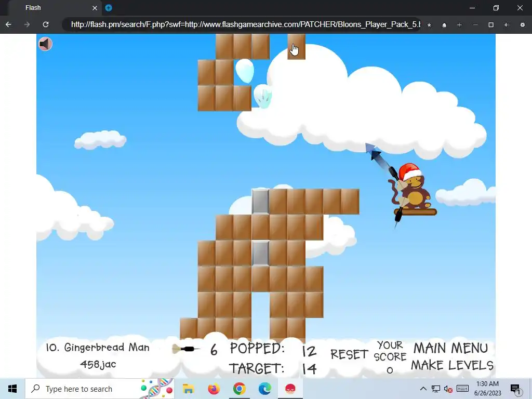Viewport: 532px width, 399px height.
Task: Click the darts remaining number '6'
Action: pyautogui.click(x=214, y=350)
